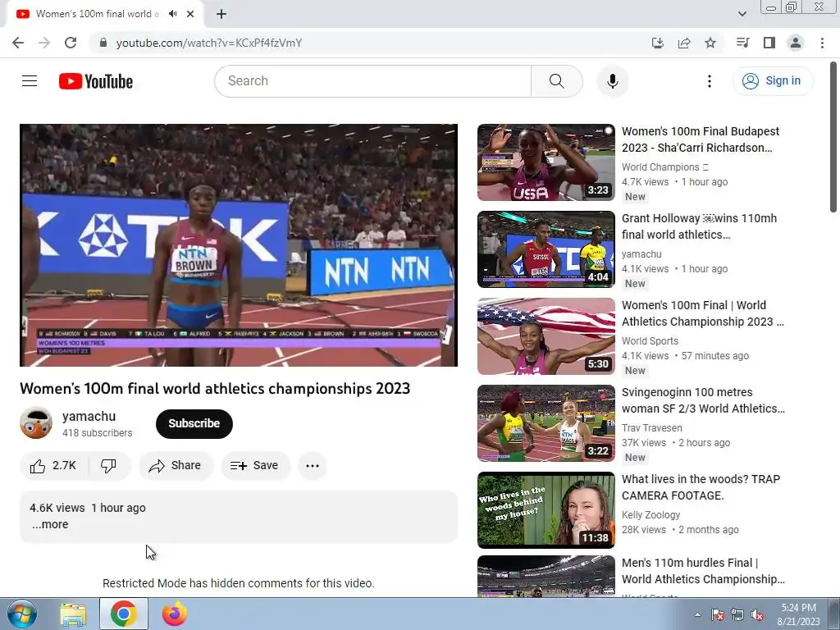
Task: Toggle Chrome side panel icon
Action: (769, 43)
